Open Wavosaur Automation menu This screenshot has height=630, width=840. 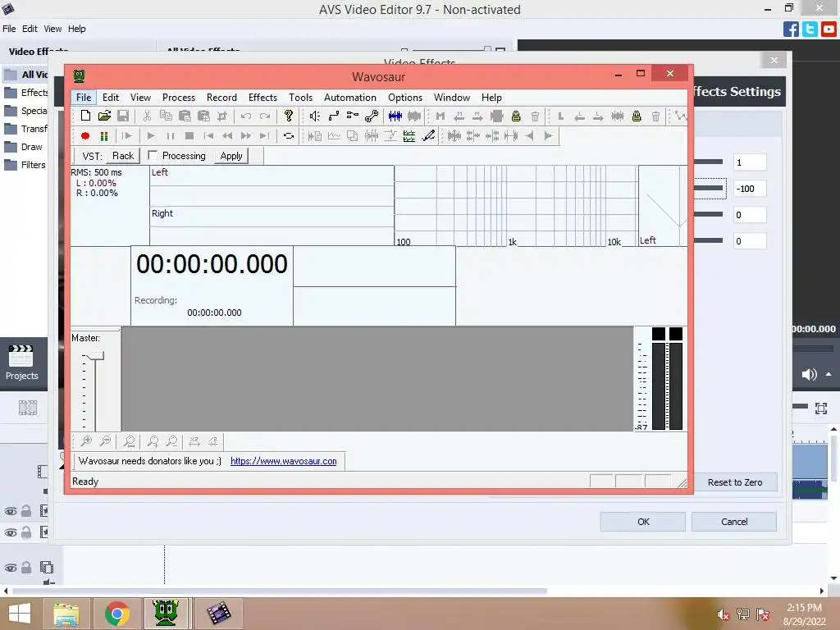(349, 98)
